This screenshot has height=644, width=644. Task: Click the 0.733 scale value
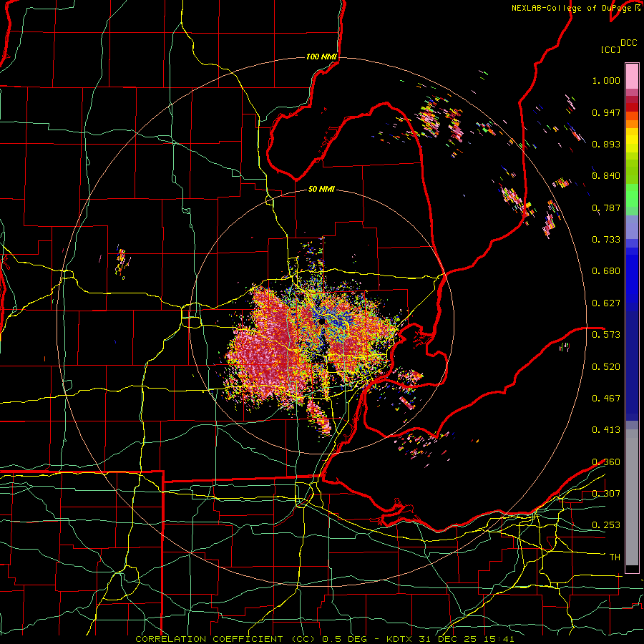click(x=606, y=240)
